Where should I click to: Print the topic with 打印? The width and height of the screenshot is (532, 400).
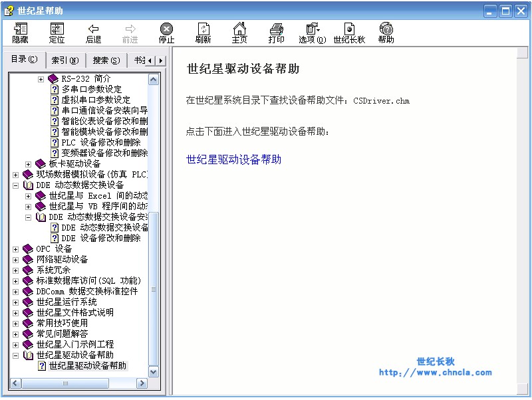(x=276, y=33)
